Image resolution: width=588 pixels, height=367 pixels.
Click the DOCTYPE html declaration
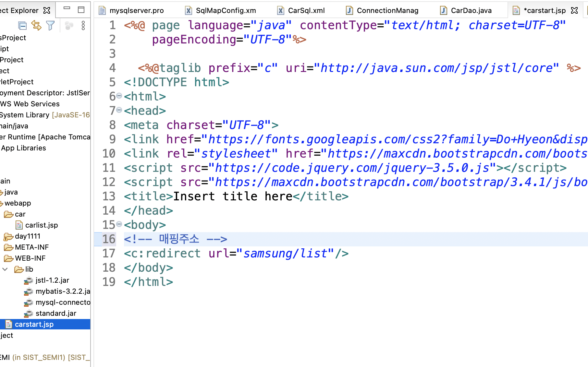pos(177,82)
